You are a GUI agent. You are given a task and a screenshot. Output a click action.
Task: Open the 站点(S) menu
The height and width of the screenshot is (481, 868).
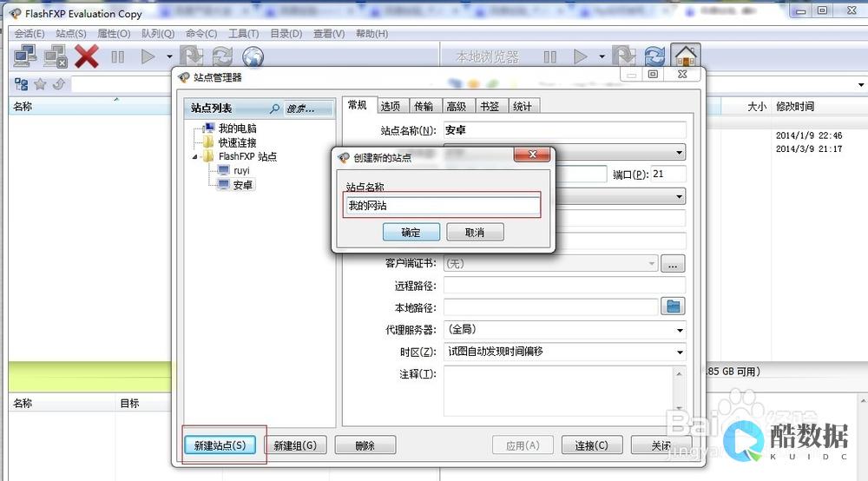(71, 34)
